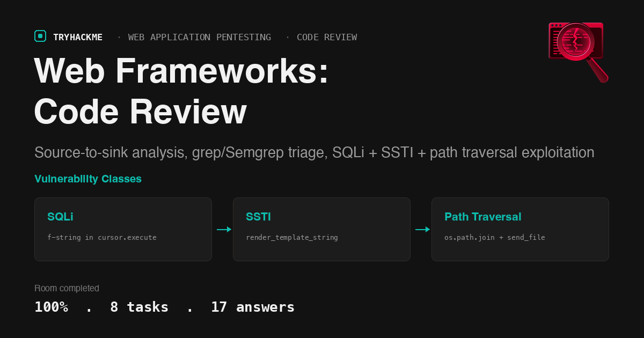The image size is (644, 338).
Task: Click the Source-to-sink analysis subtitle
Action: pos(314,152)
